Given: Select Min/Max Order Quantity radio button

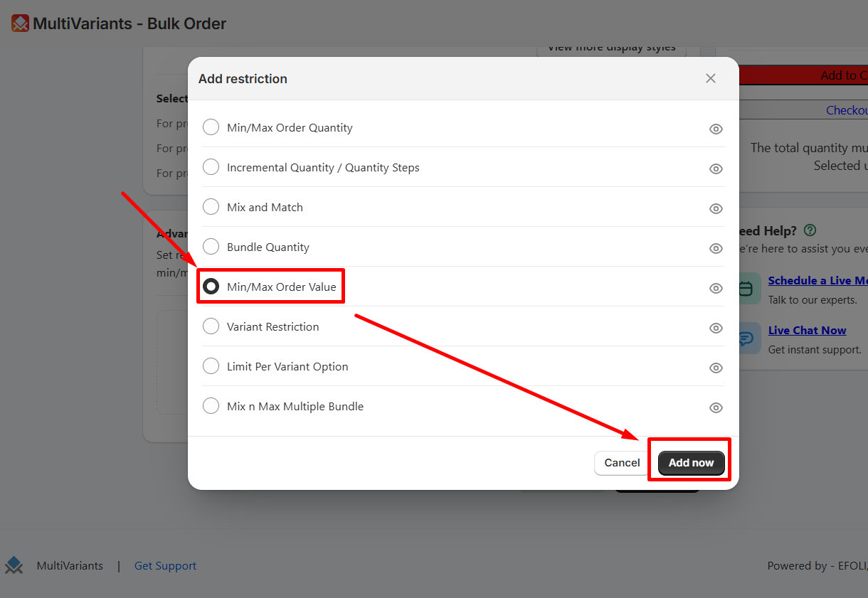Looking at the screenshot, I should click(x=211, y=127).
